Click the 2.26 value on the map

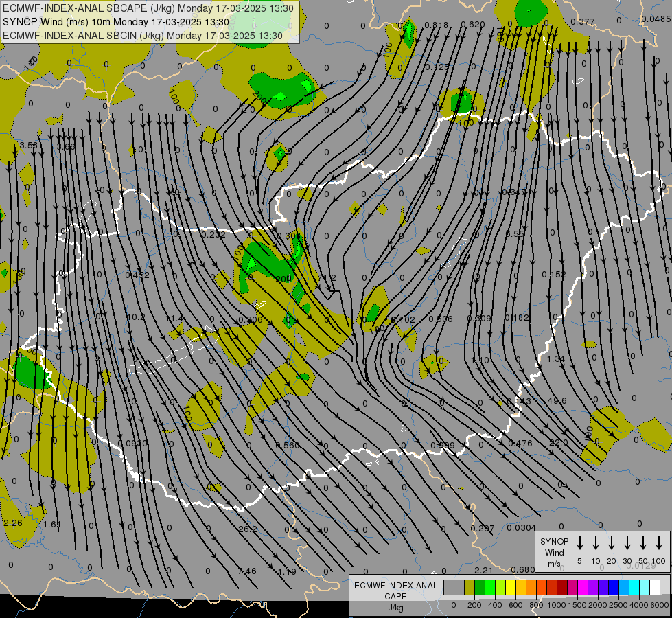pyautogui.click(x=13, y=523)
